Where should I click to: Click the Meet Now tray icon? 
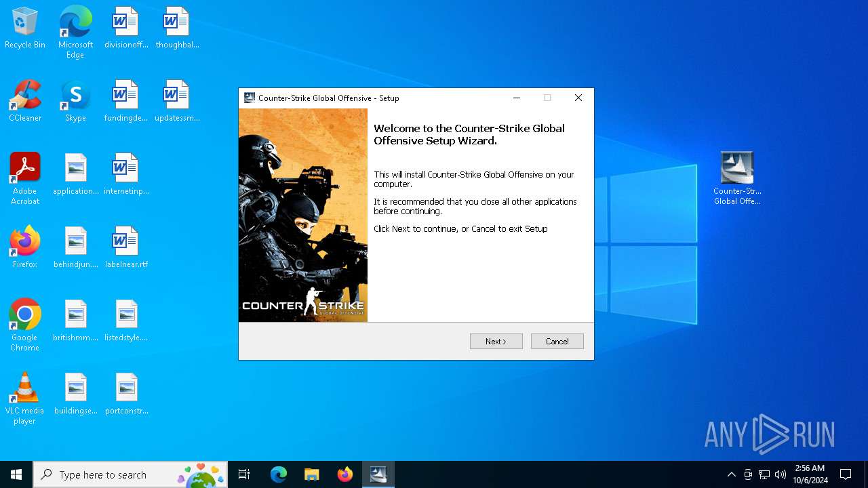coord(748,474)
